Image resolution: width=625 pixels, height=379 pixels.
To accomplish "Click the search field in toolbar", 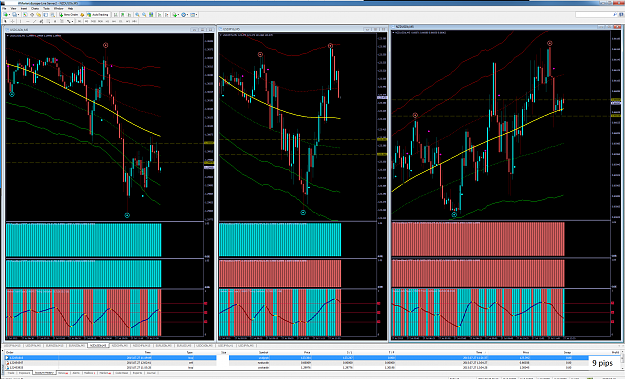I will pyautogui.click(x=597, y=15).
